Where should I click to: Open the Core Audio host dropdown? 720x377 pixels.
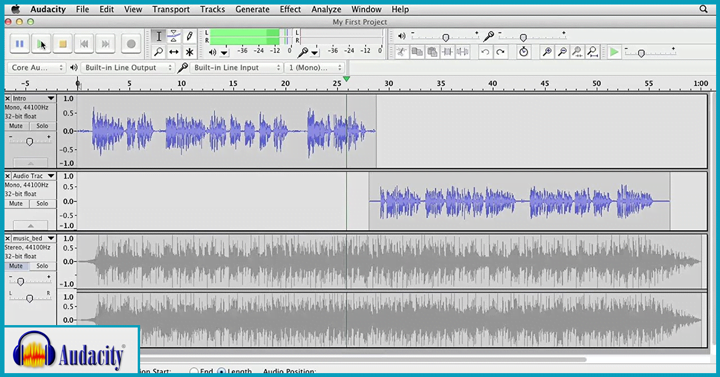pyautogui.click(x=36, y=68)
